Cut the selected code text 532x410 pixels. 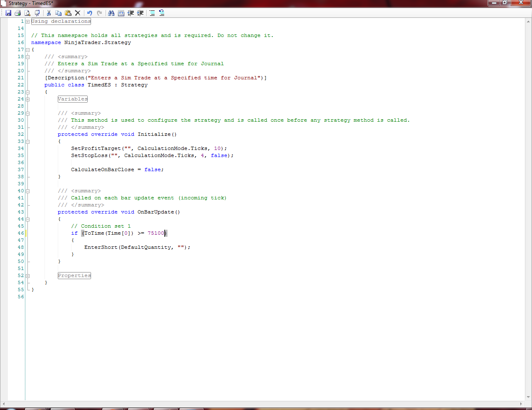coord(49,13)
